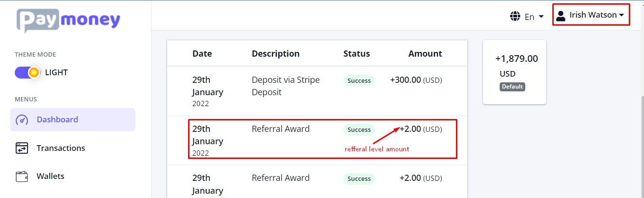Screen dimensions: 644x198
Task: Click the +300.00 deposit amount
Action: 405,80
